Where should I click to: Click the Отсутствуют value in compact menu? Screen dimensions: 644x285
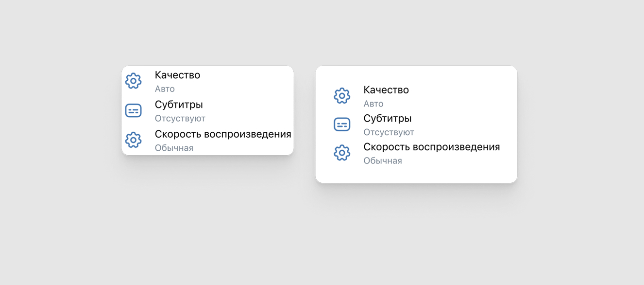180,119
